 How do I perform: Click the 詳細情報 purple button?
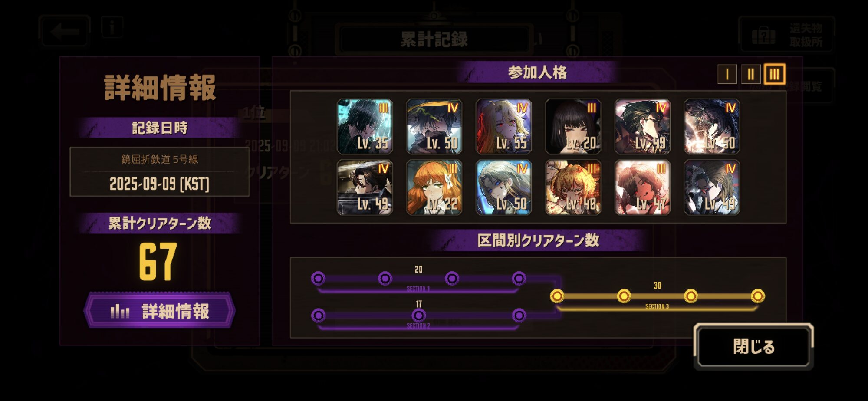159,310
